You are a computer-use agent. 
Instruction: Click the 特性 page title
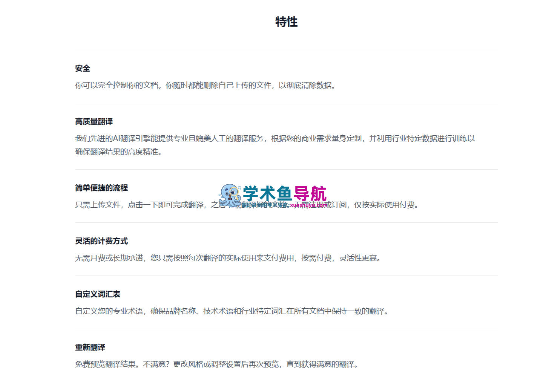click(x=287, y=22)
